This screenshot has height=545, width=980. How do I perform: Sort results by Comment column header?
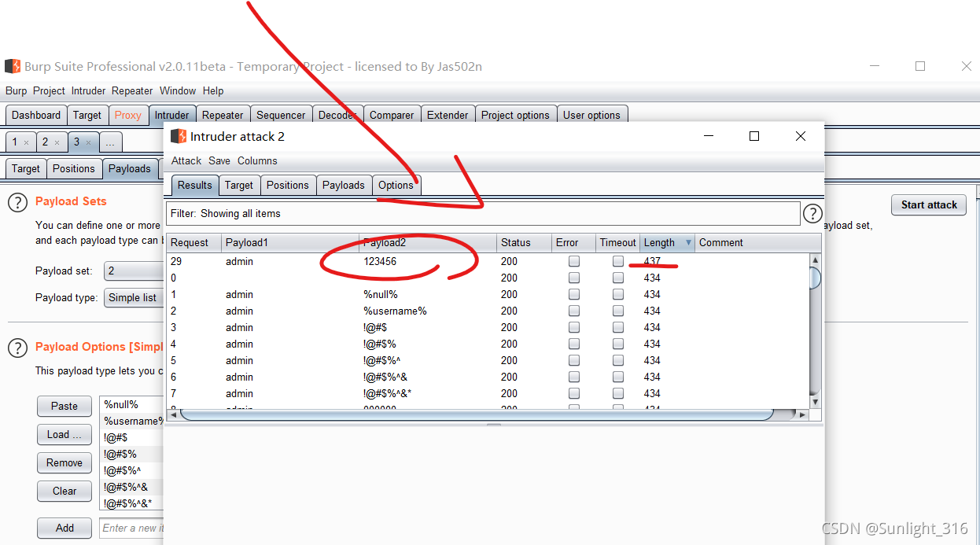click(x=751, y=242)
